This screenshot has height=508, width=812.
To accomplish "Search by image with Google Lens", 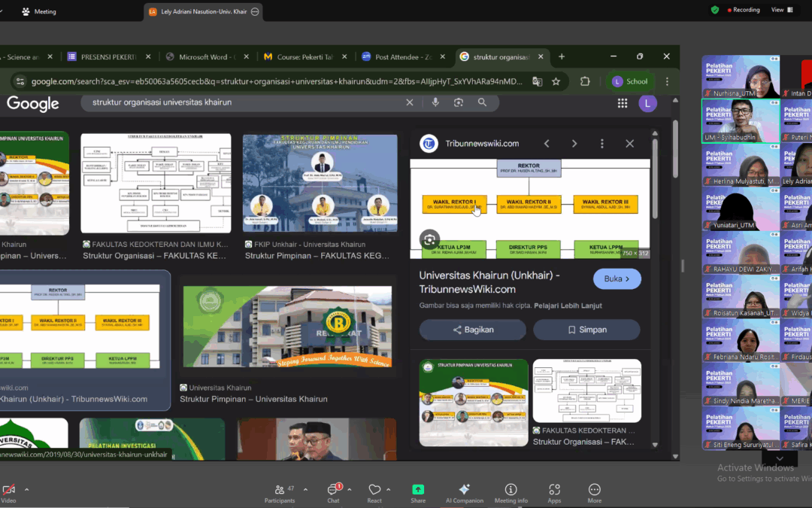I will (459, 102).
